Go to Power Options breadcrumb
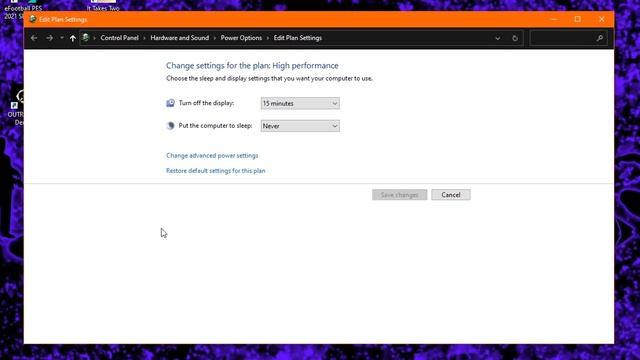Viewport: 640px width, 360px height. 241,38
